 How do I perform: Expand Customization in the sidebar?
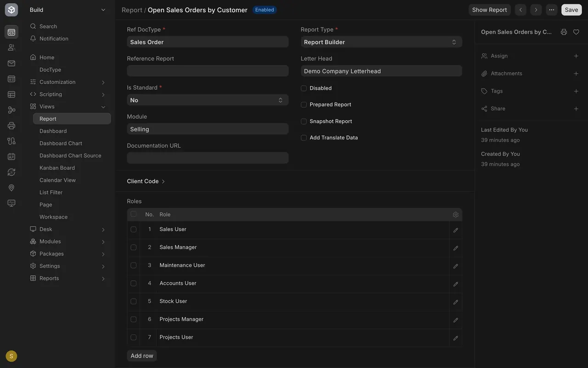(68, 82)
